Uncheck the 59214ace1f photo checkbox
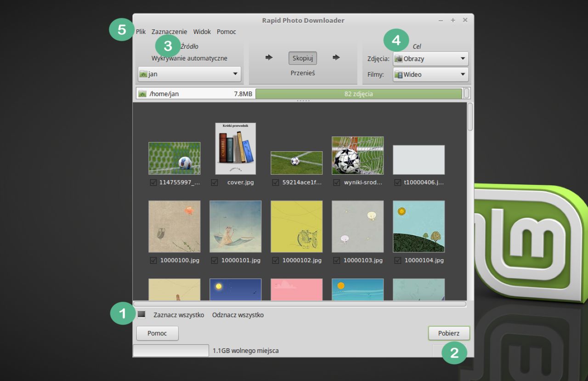This screenshot has height=381, width=588. click(x=276, y=182)
